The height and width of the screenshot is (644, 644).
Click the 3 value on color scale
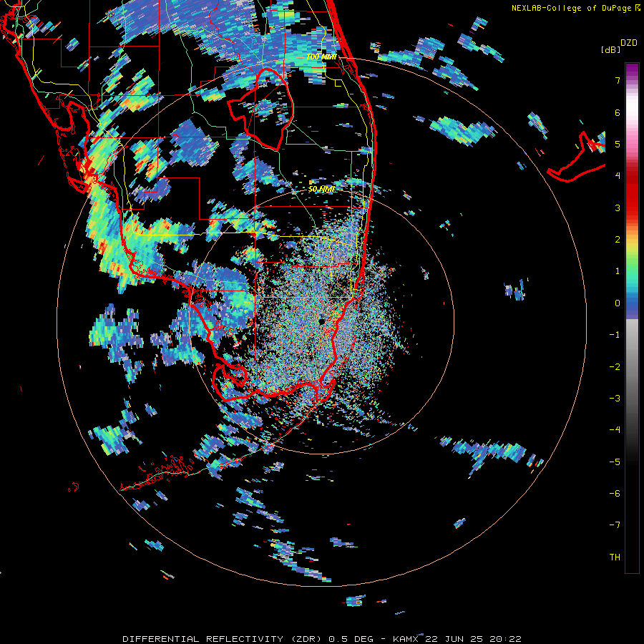click(x=618, y=208)
